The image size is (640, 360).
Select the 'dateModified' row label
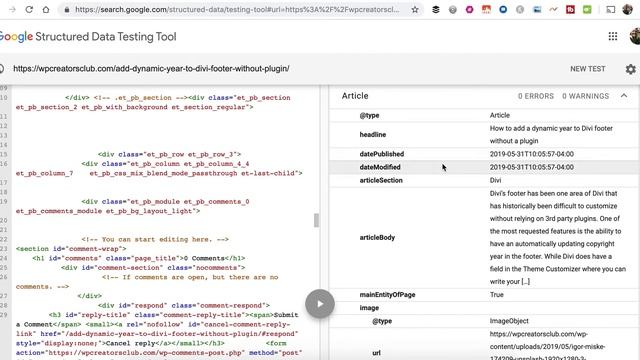(x=380, y=167)
